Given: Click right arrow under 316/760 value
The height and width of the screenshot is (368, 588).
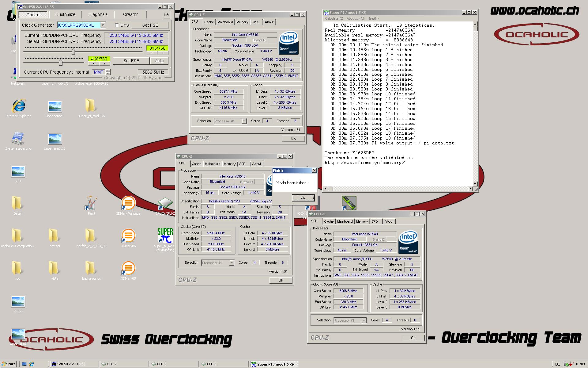Looking at the screenshot, I should point(163,53).
